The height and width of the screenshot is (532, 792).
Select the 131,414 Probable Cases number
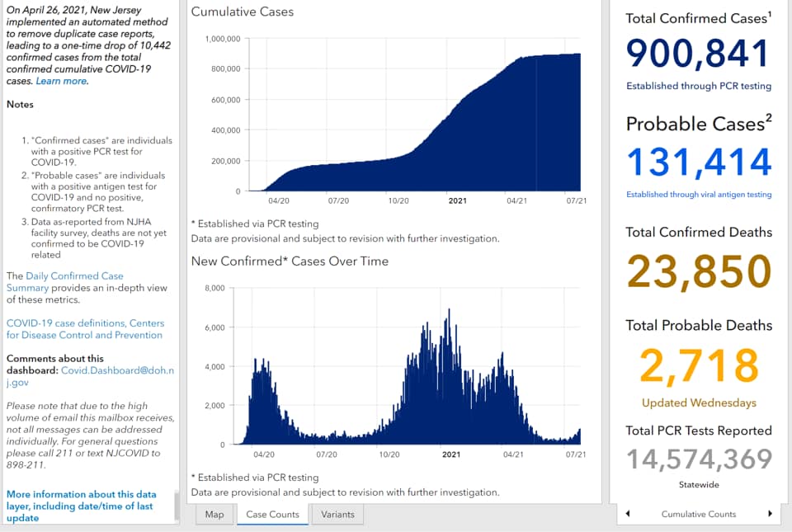pos(699,162)
